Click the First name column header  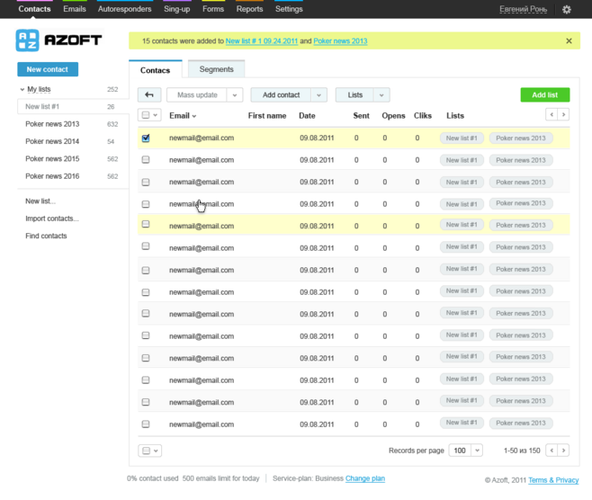(267, 116)
